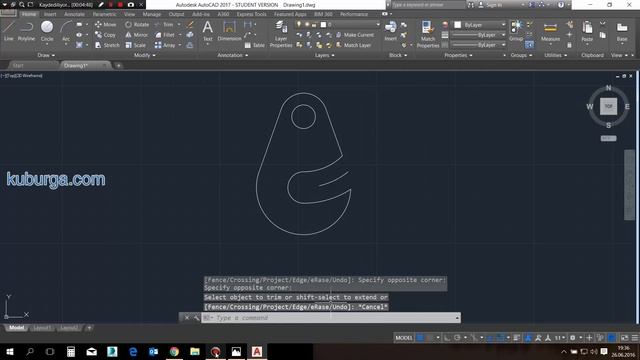Open File Explorer from the taskbar
The image size is (640, 360).
pos(195,351)
